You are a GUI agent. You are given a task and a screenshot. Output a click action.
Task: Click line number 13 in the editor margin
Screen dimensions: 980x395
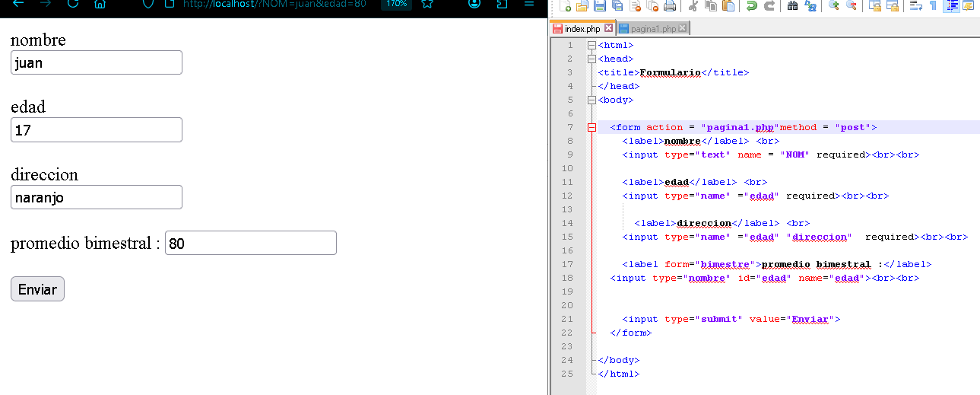[x=568, y=209]
